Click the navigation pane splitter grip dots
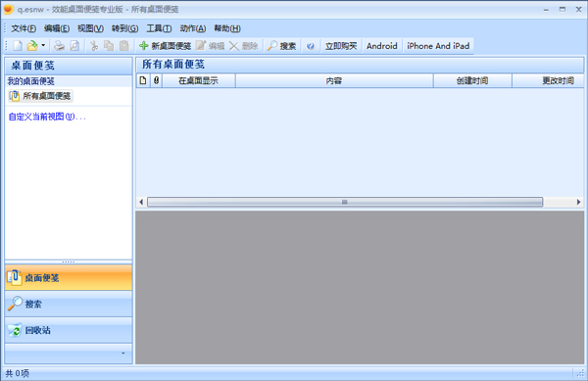588x381 pixels. pyautogui.click(x=69, y=262)
